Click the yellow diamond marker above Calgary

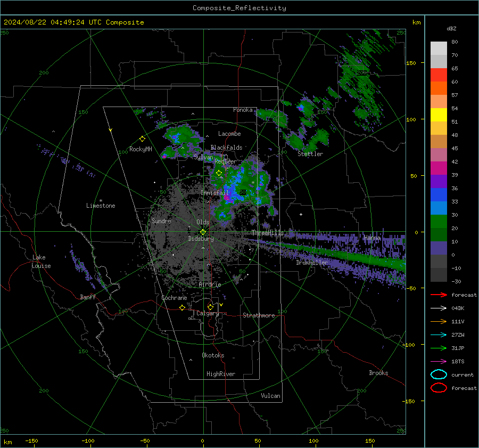[210, 307]
